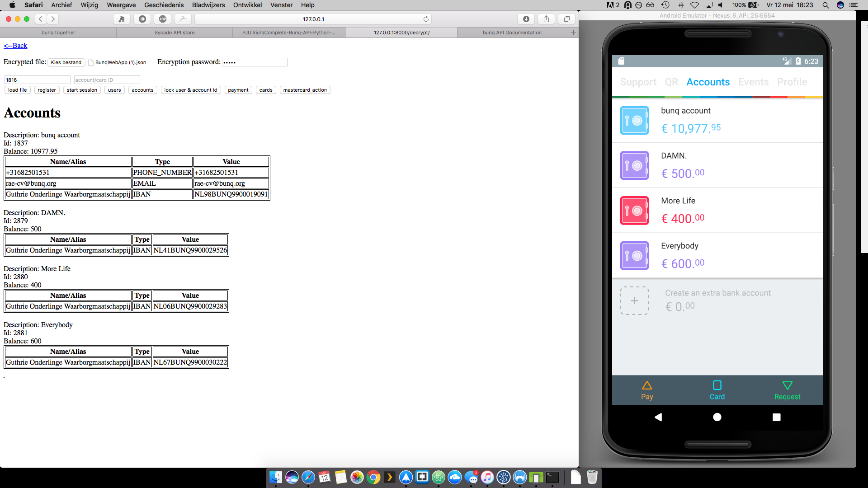This screenshot has height=488, width=868.
Task: Show all tabs overview icon
Action: pyautogui.click(x=566, y=19)
